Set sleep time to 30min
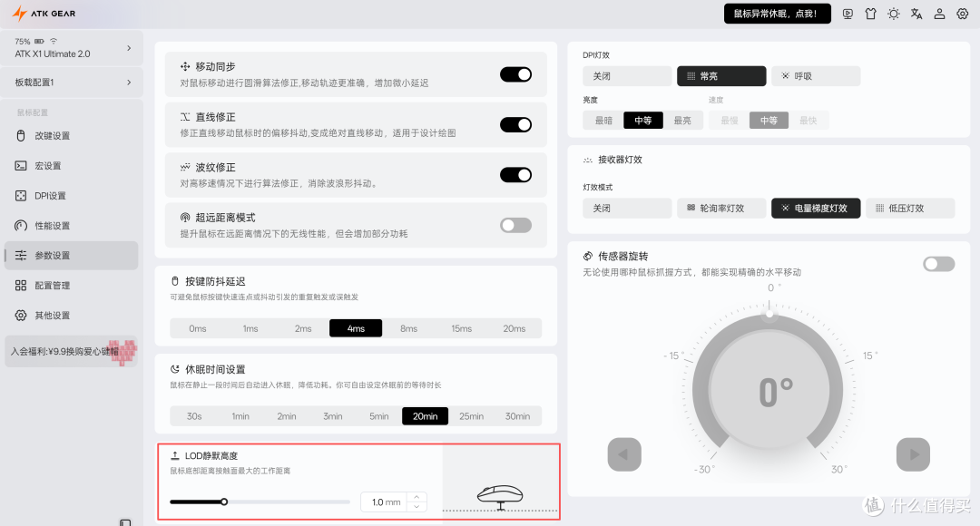 517,416
